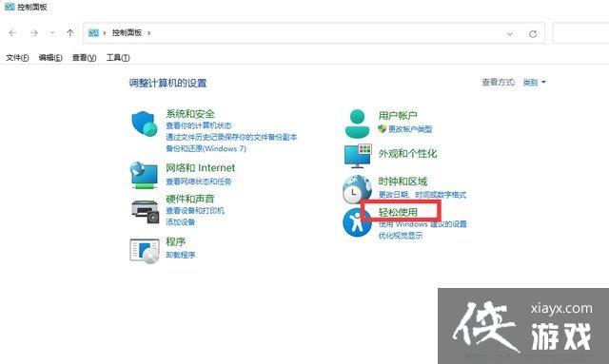Click 优化视觉显示 link
The height and width of the screenshot is (364, 609).
click(x=401, y=236)
